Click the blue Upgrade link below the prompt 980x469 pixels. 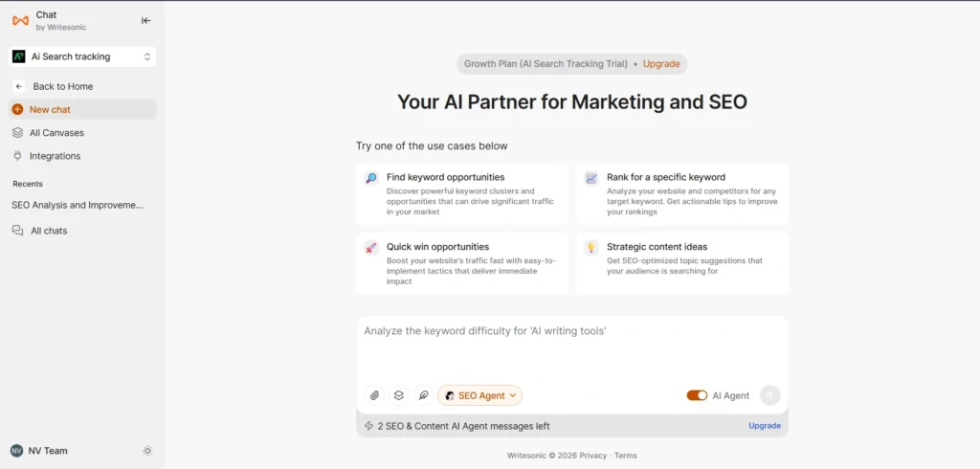pos(765,426)
